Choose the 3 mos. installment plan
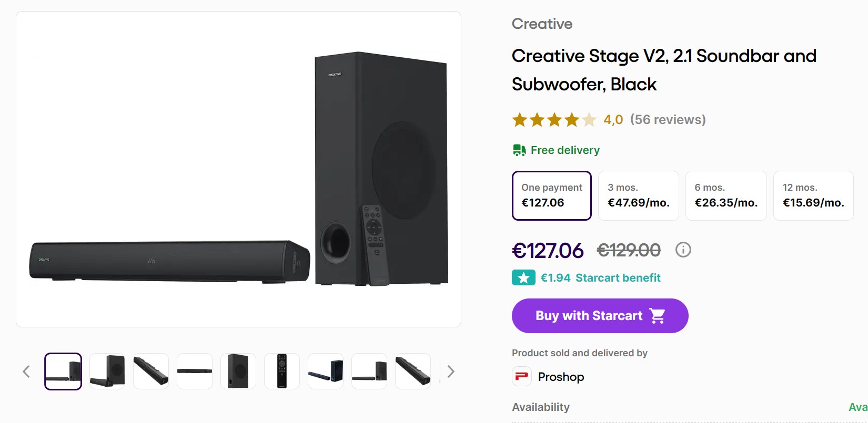 (x=638, y=195)
